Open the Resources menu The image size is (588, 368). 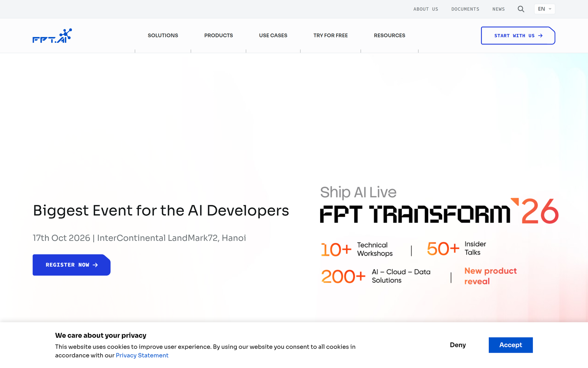(x=390, y=36)
